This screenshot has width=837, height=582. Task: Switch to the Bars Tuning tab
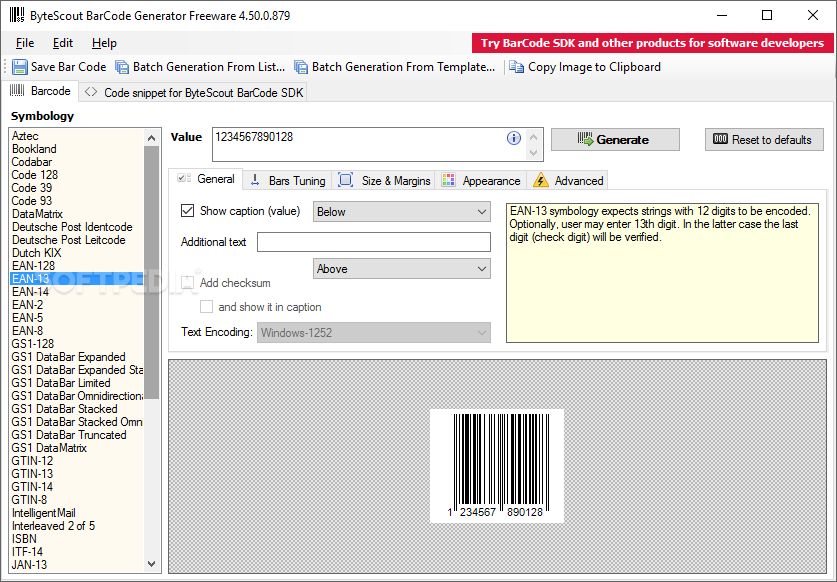[288, 180]
